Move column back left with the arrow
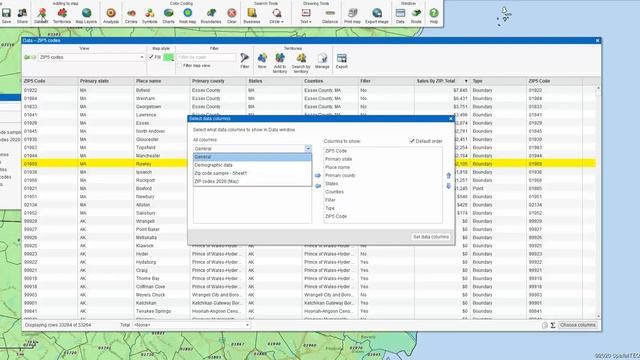This screenshot has height=360, width=640. point(318,186)
